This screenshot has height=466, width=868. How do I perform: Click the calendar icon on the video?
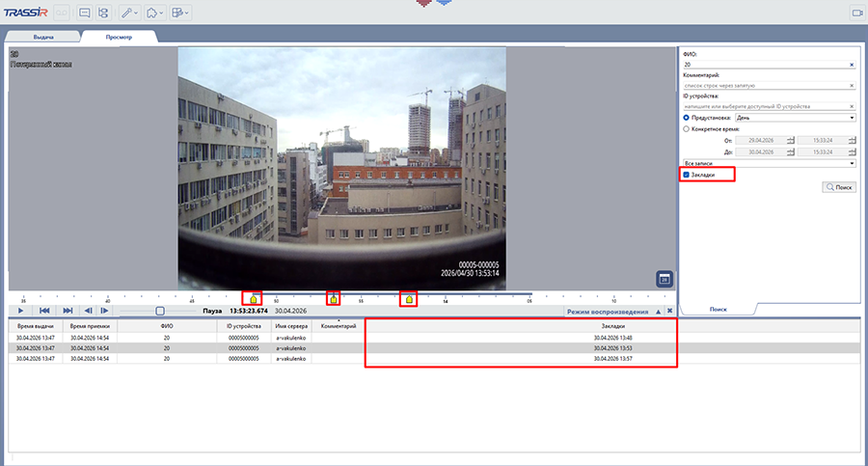(665, 279)
